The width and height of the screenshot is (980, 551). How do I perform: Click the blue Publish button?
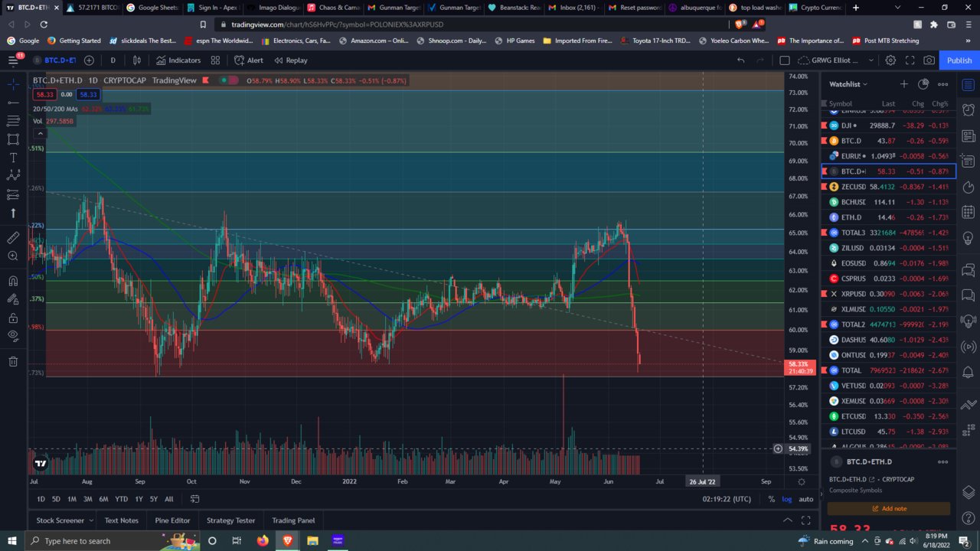tap(959, 60)
